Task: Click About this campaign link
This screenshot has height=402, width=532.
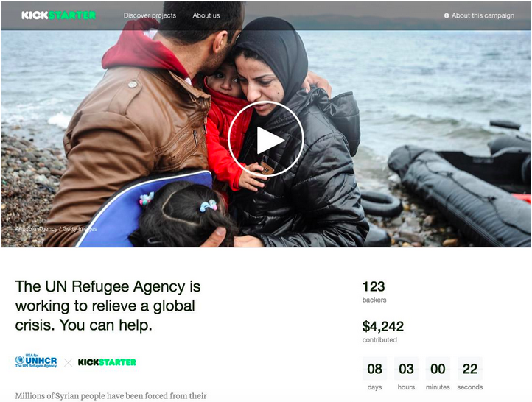Action: click(x=483, y=15)
